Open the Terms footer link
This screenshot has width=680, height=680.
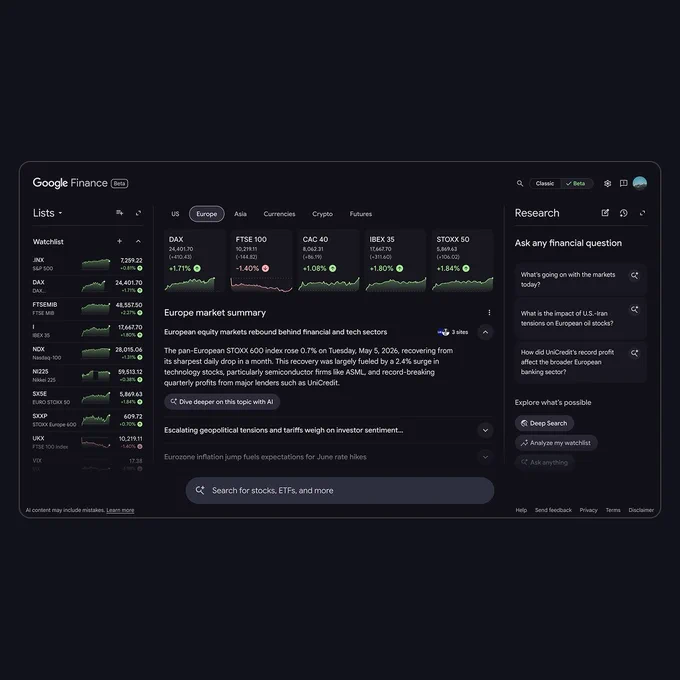(x=613, y=510)
